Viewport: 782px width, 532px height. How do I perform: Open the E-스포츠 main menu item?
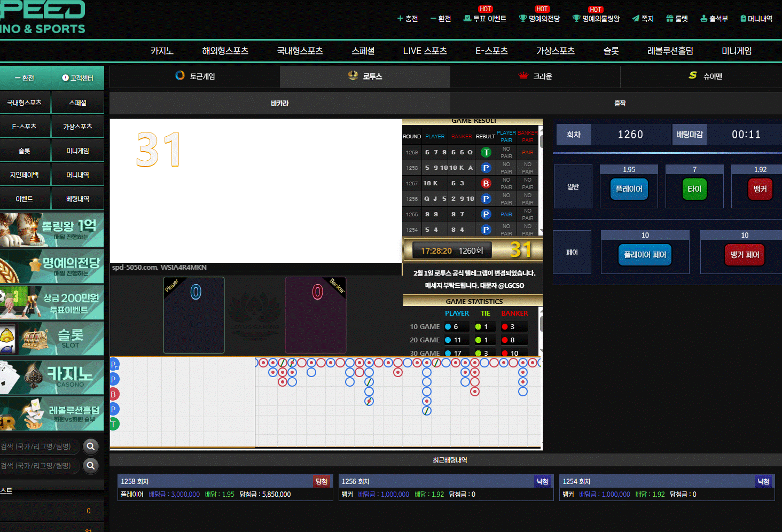point(491,51)
